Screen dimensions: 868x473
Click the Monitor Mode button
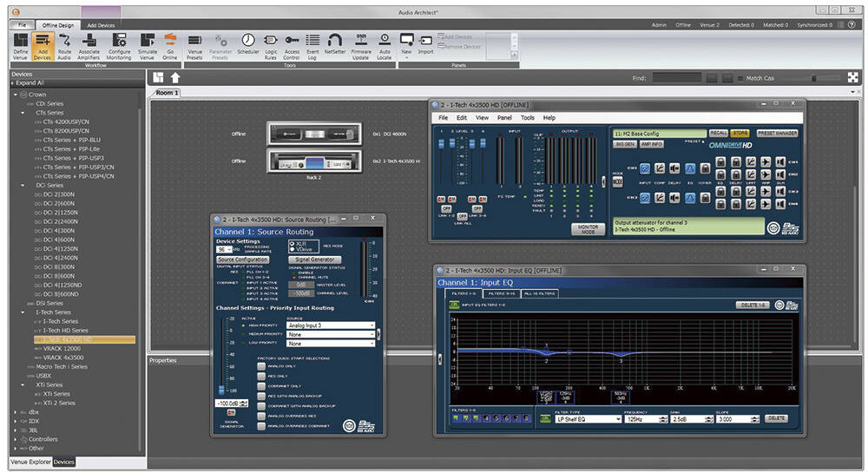tap(588, 229)
